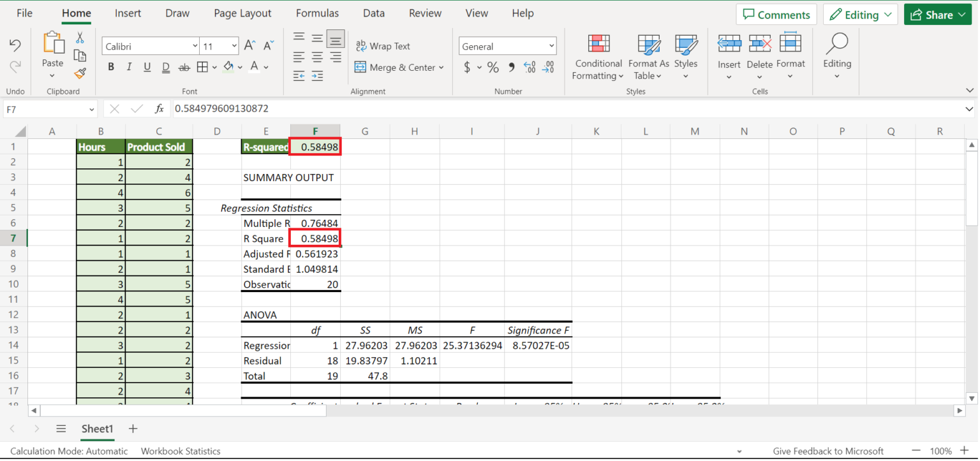
Task: Open the Insert ribbon tab
Action: pyautogui.click(x=128, y=13)
